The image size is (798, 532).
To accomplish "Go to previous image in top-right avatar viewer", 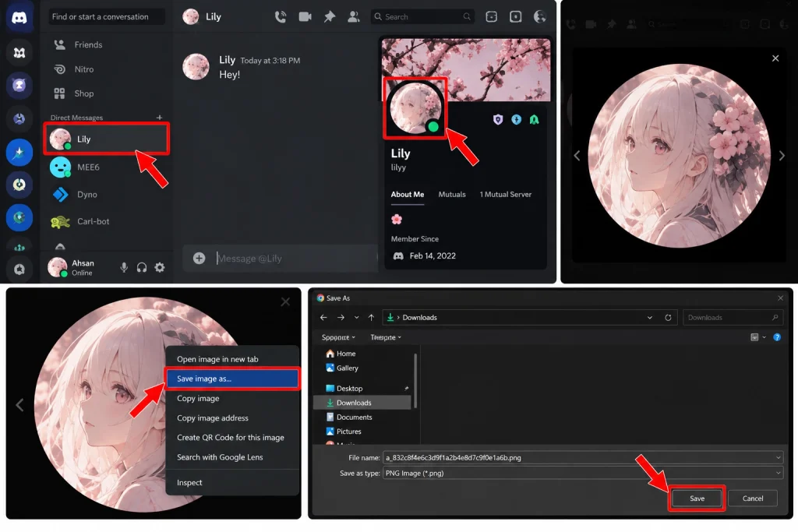I will (577, 156).
